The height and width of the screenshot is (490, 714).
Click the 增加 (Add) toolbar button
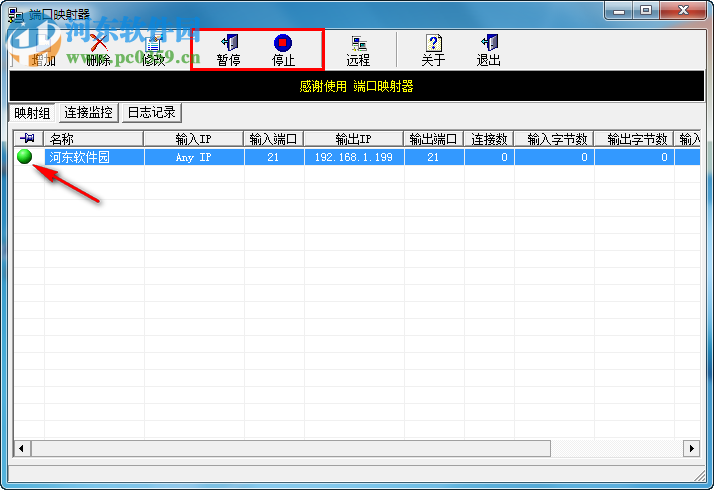tap(43, 50)
